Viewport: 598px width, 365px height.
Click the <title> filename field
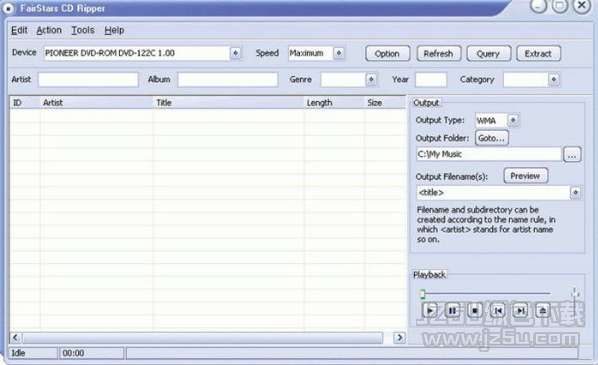494,193
